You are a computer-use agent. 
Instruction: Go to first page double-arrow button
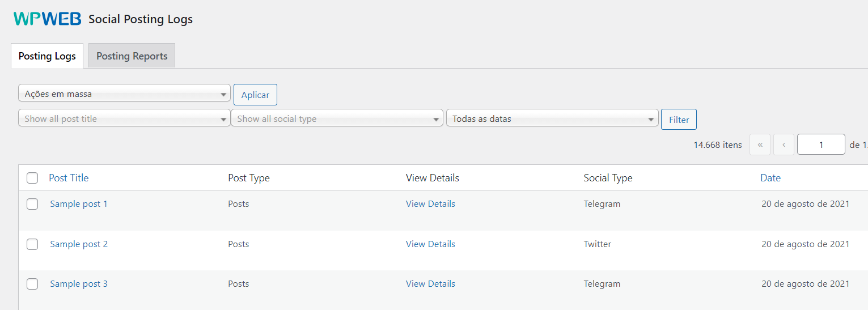click(760, 145)
